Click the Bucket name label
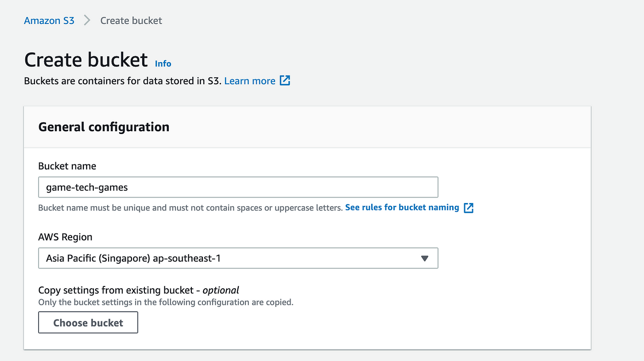The height and width of the screenshot is (361, 644). click(x=67, y=166)
